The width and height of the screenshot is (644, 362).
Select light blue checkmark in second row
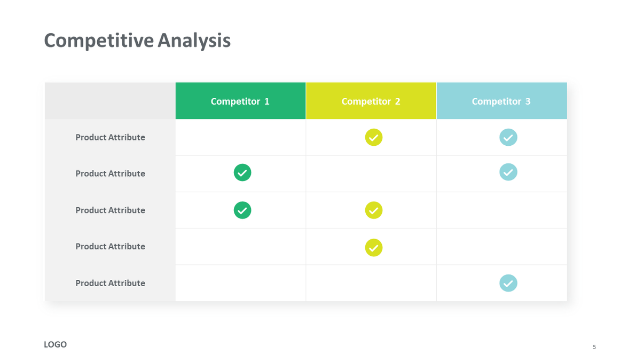[508, 172]
